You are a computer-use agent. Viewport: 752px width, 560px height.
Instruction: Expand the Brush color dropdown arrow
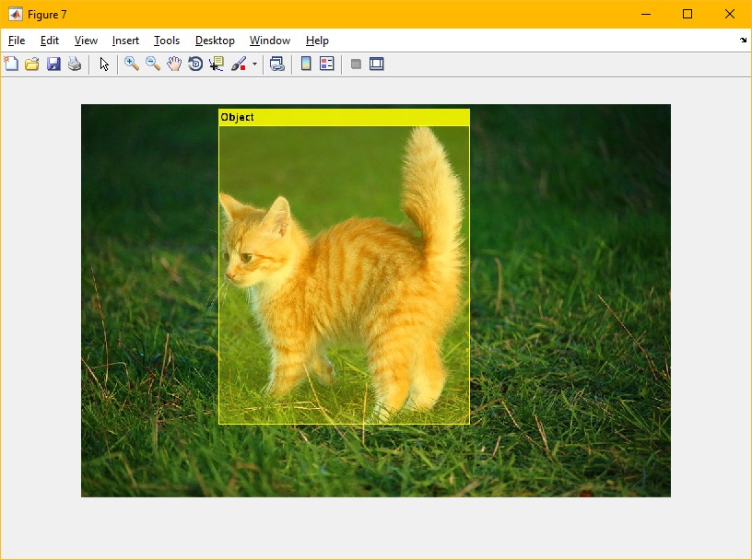tap(254, 64)
